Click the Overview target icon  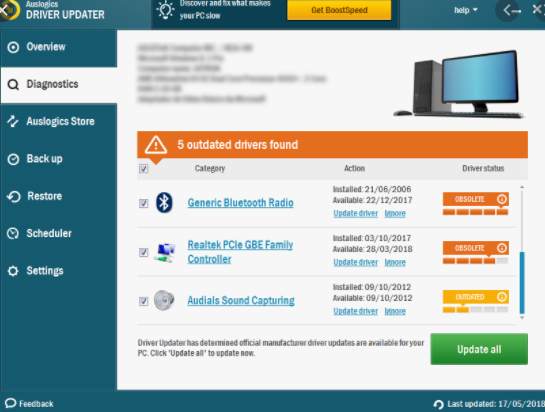click(13, 47)
